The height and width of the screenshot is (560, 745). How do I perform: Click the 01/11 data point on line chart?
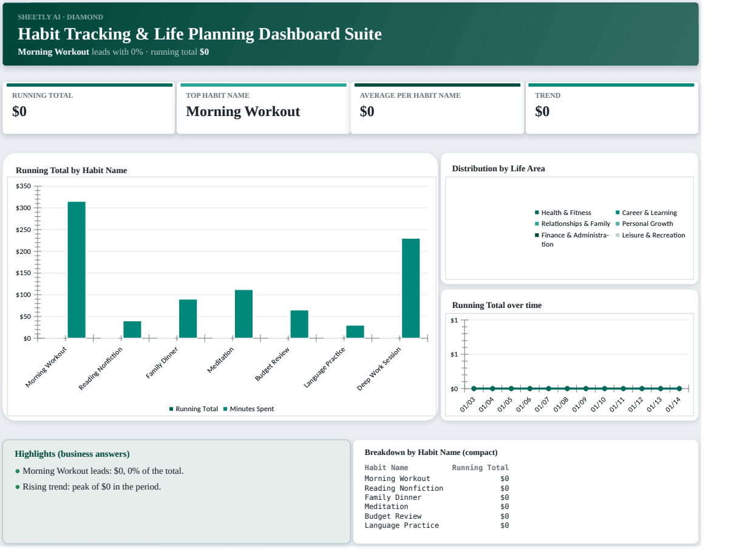tap(623, 389)
